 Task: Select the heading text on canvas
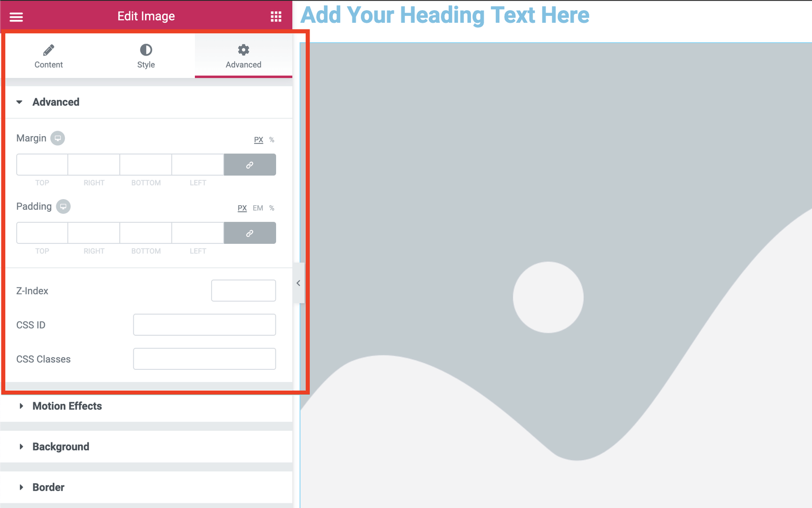pos(445,15)
